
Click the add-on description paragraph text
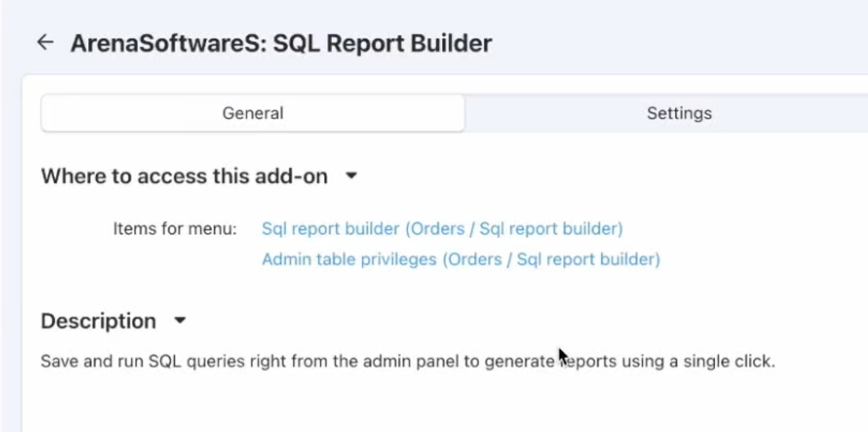pyautogui.click(x=407, y=361)
